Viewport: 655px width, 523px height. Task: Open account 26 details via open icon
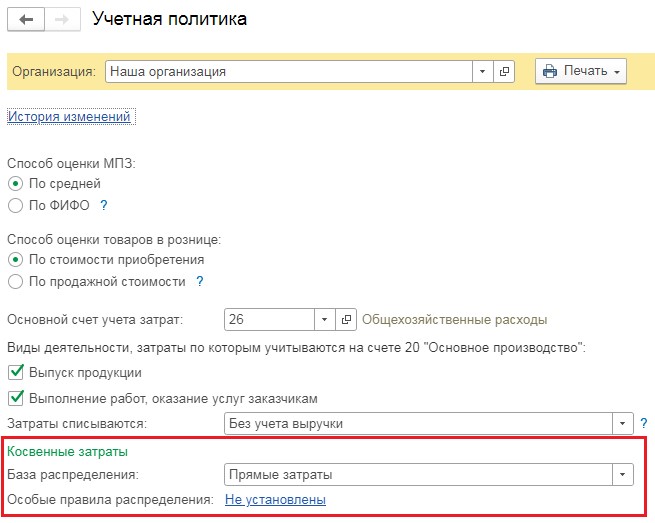point(347,320)
